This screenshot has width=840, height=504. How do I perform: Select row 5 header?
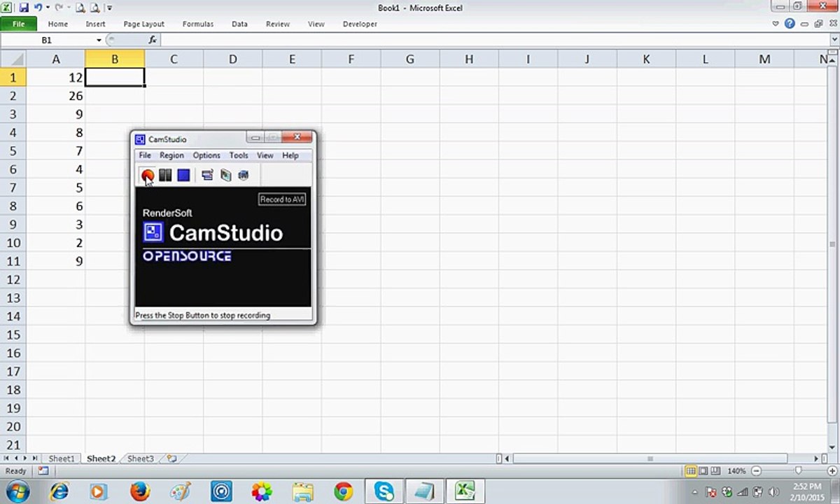13,150
